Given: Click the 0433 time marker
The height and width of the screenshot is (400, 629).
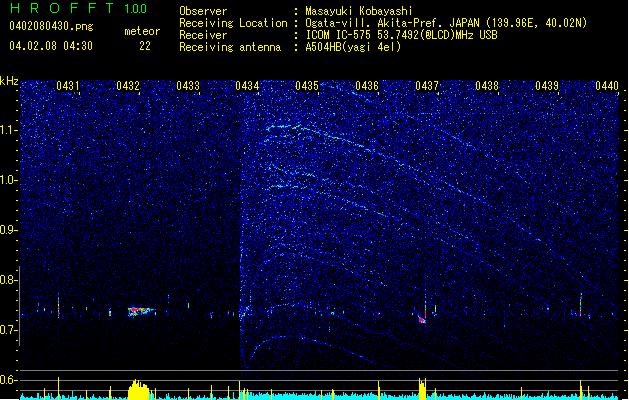Looking at the screenshot, I should (x=188, y=86).
